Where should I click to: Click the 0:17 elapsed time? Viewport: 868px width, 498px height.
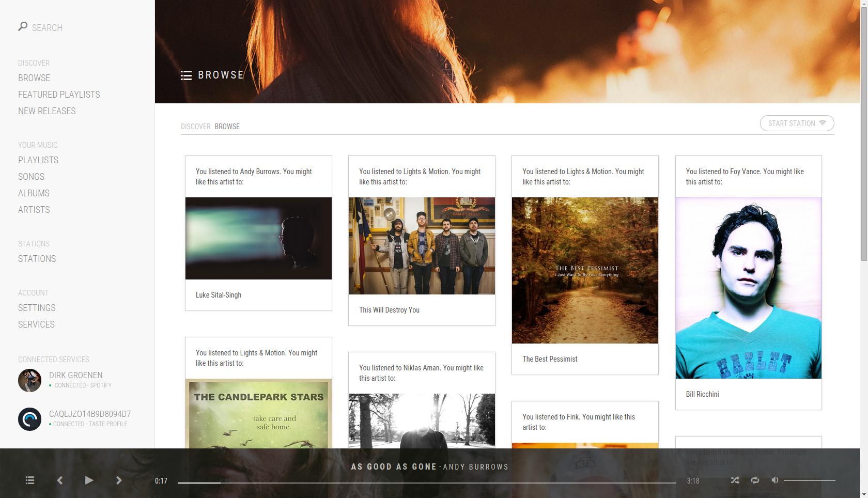coord(161,481)
